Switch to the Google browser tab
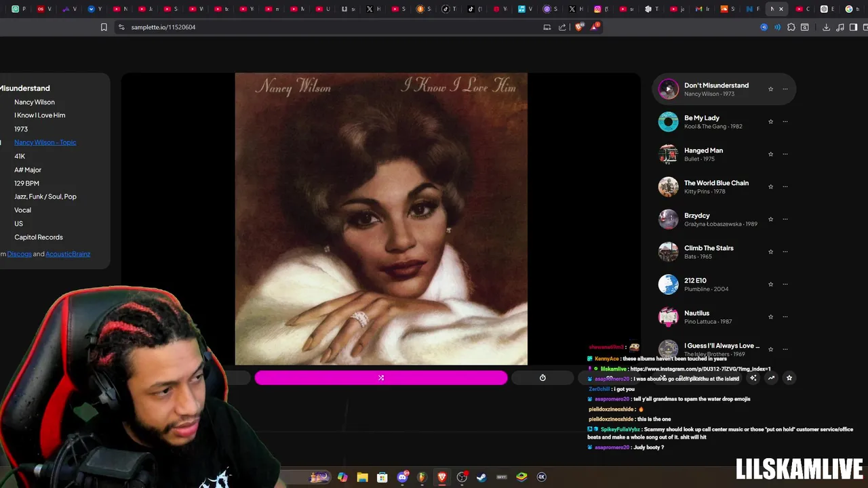The width and height of the screenshot is (868, 488). tap(852, 9)
